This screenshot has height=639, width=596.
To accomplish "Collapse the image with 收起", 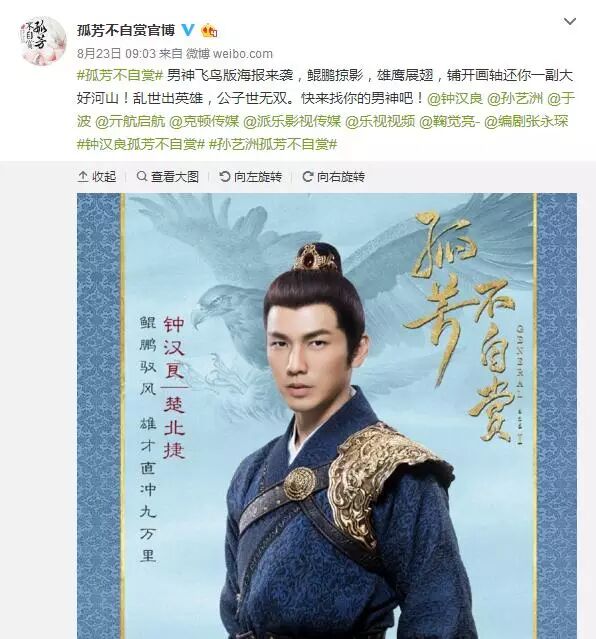I will tap(97, 176).
